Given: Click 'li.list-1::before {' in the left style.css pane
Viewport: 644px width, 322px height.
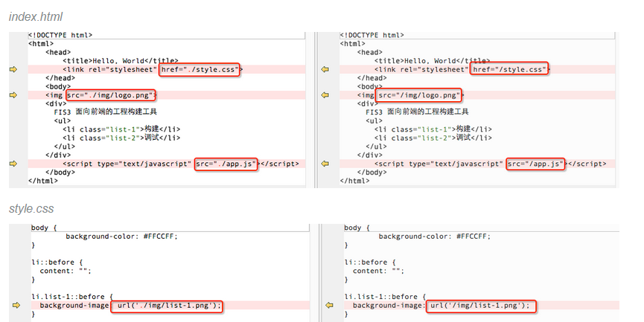Looking at the screenshot, I should pyautogui.click(x=72, y=297).
